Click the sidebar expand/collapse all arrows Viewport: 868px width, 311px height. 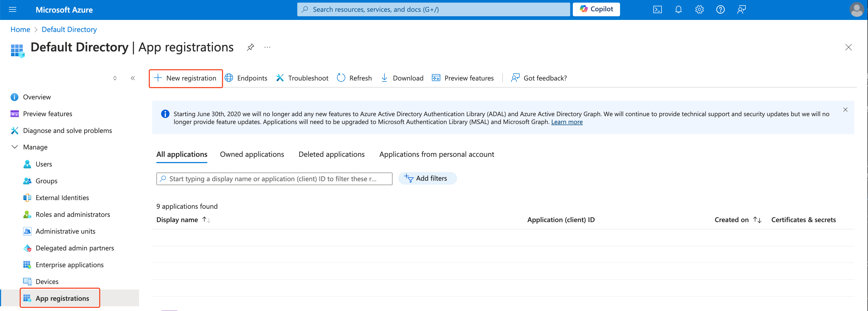(115, 78)
